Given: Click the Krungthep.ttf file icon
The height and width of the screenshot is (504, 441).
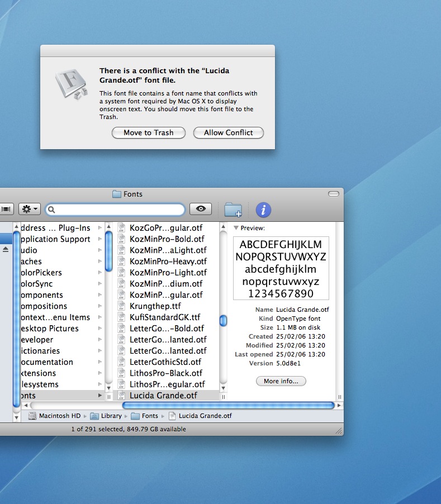Looking at the screenshot, I should click(121, 306).
